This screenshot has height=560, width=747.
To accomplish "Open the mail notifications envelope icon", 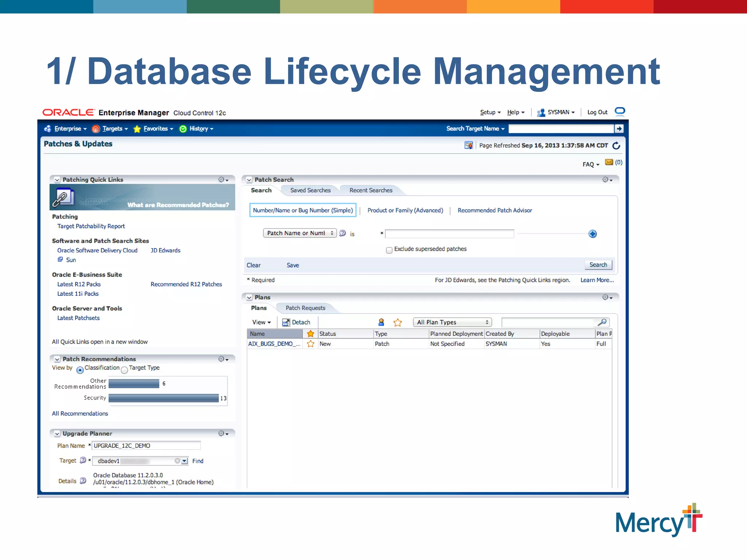I will (x=609, y=162).
